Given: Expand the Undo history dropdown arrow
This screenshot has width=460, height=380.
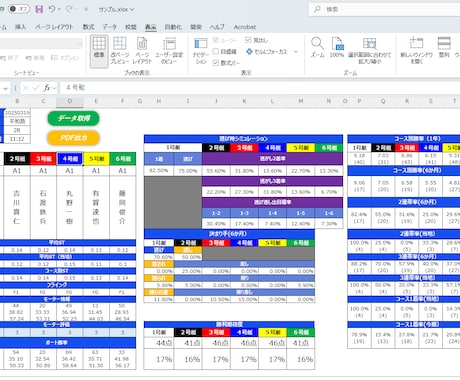Looking at the screenshot, I should tap(59, 10).
